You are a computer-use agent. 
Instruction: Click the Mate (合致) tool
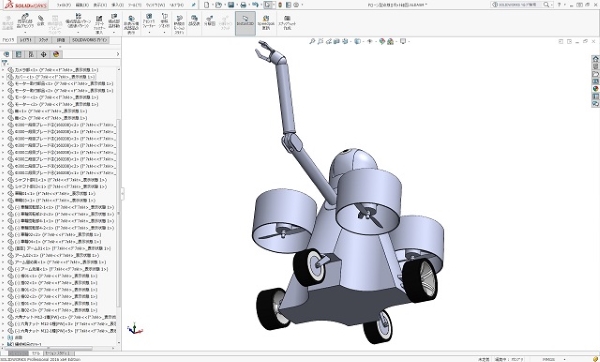(41, 21)
